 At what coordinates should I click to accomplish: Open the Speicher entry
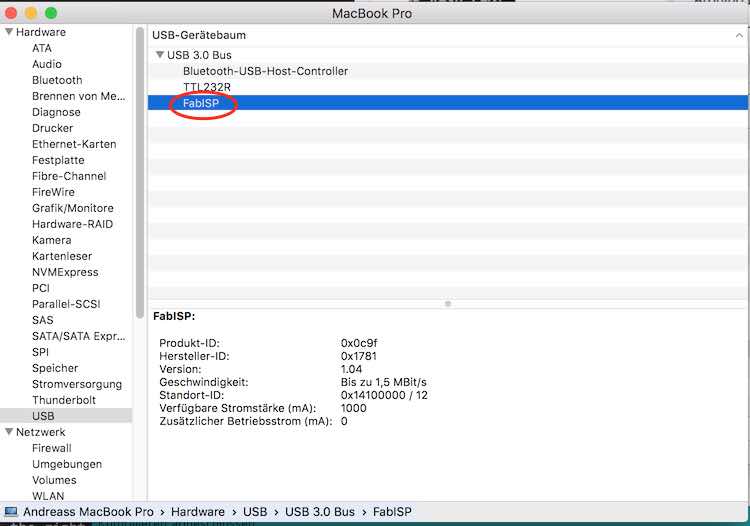point(55,368)
